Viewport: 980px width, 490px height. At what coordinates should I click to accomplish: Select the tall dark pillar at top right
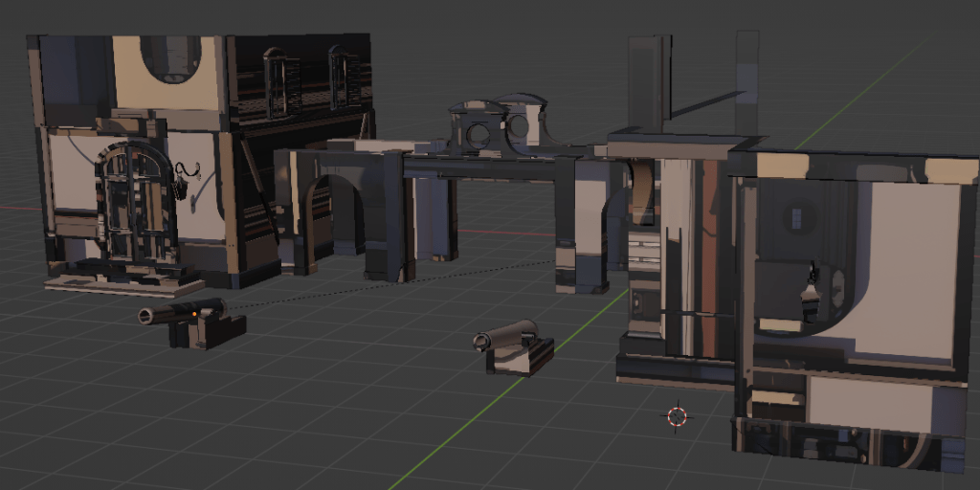pyautogui.click(x=649, y=84)
